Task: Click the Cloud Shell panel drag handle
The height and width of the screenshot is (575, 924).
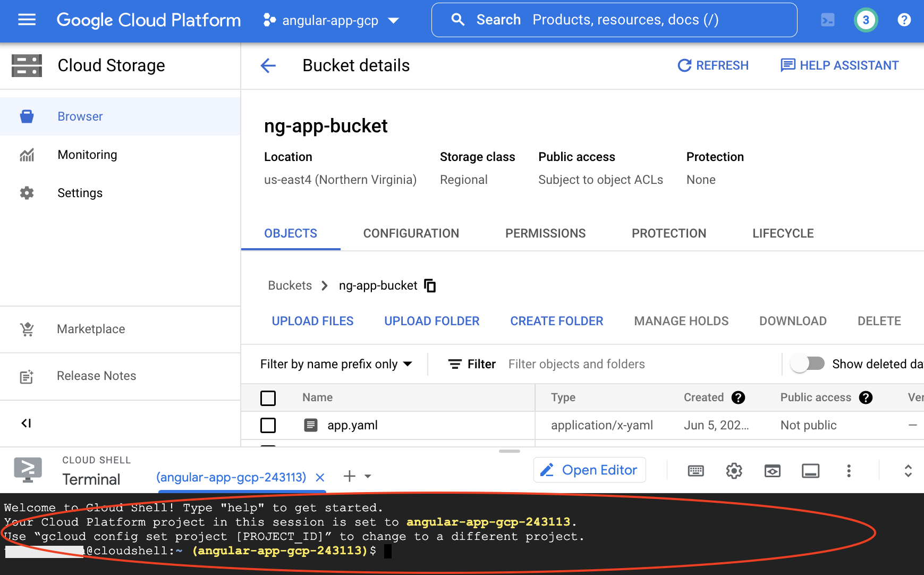Action: pyautogui.click(x=509, y=451)
